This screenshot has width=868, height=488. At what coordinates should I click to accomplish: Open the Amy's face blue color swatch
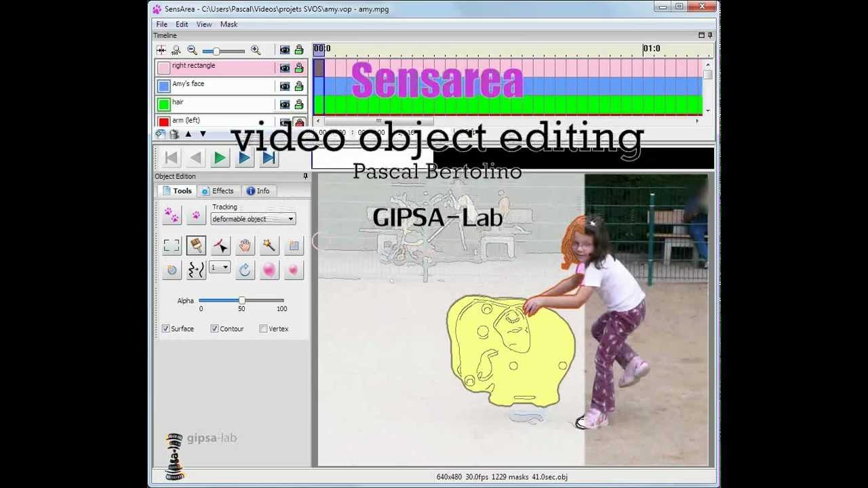tap(163, 86)
